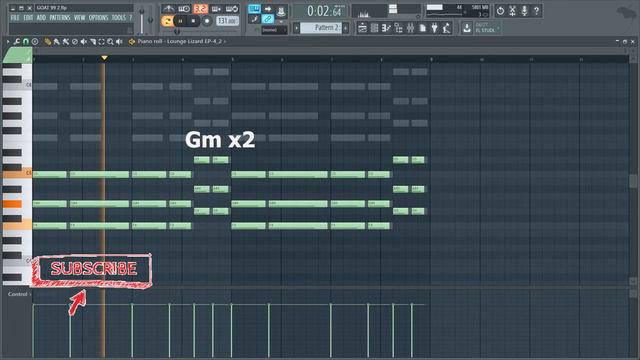This screenshot has height=360, width=640.
Task: Select the Playback speaker tool
Action: [x=119, y=42]
